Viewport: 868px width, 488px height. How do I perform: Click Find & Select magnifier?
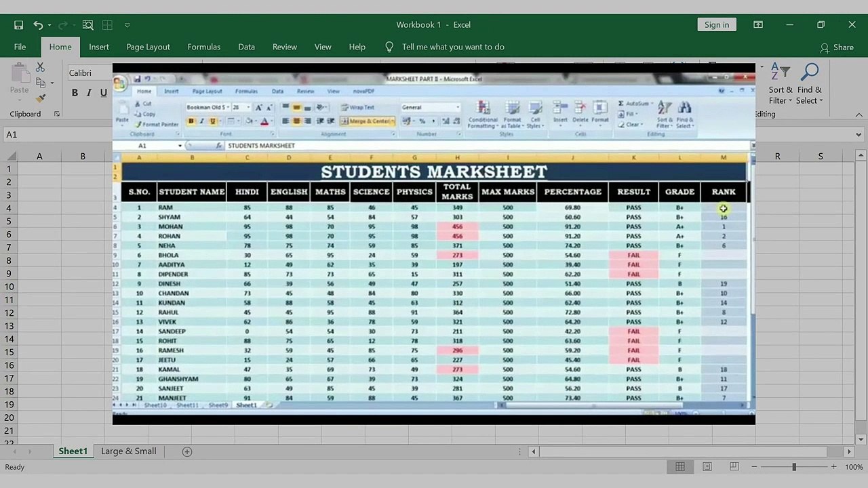[x=810, y=71]
